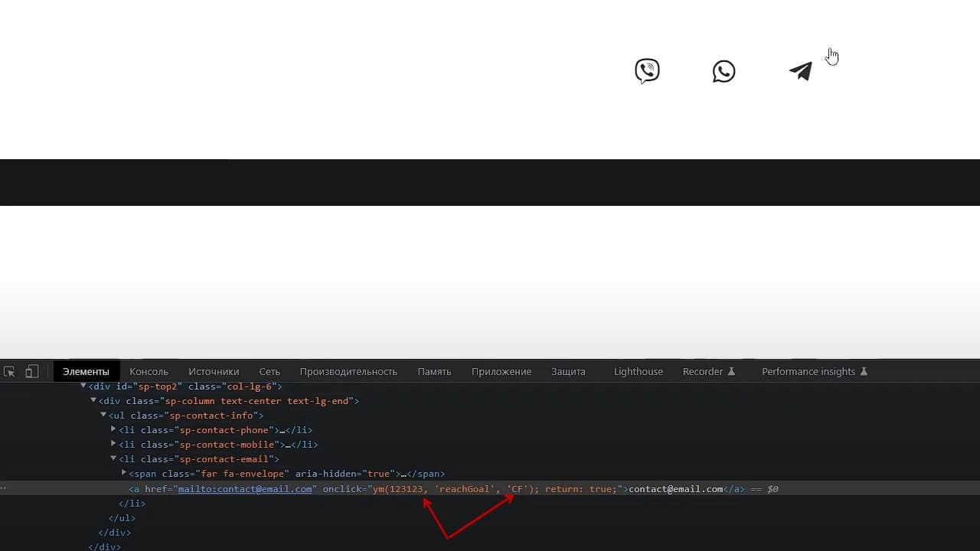Select the Сеть tab
The width and height of the screenshot is (980, 551).
(x=269, y=372)
